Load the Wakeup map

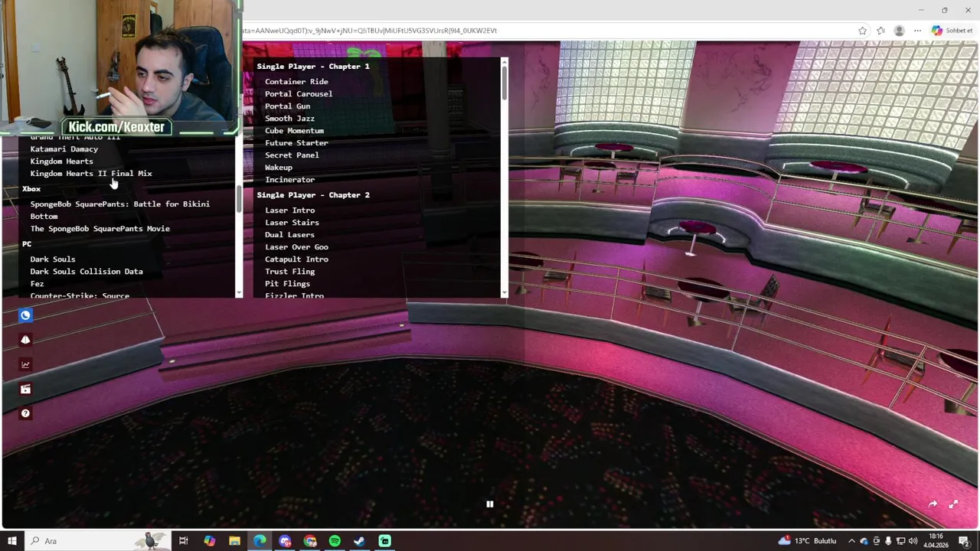(279, 168)
